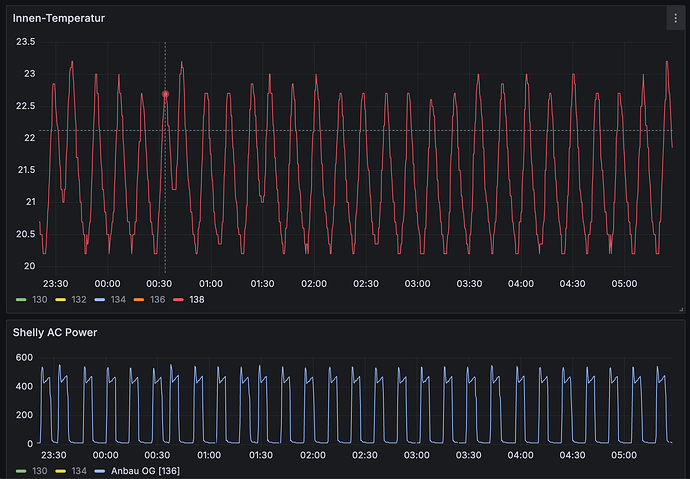Click the red data point marker on the temperature graph

tap(166, 94)
